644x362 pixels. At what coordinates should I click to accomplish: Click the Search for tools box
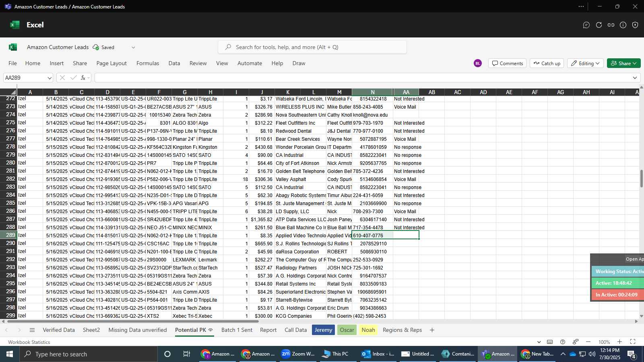point(312,47)
